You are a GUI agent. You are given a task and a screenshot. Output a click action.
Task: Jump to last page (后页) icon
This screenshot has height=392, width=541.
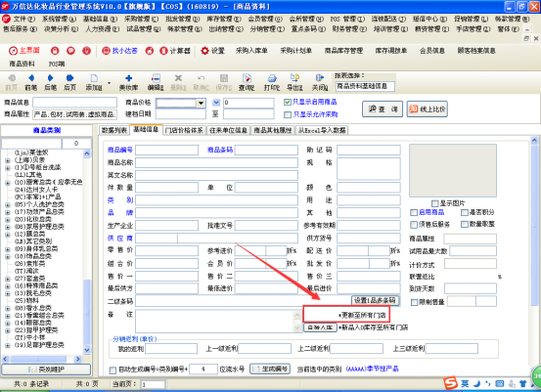[x=69, y=78]
